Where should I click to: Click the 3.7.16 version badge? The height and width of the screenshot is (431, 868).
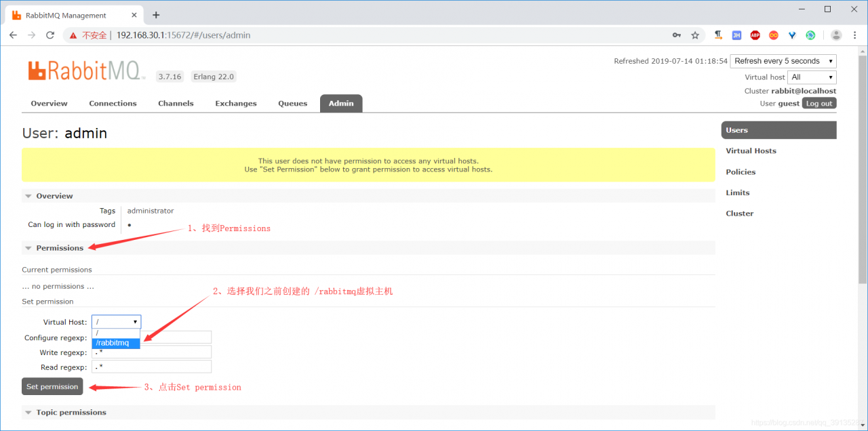coord(170,77)
